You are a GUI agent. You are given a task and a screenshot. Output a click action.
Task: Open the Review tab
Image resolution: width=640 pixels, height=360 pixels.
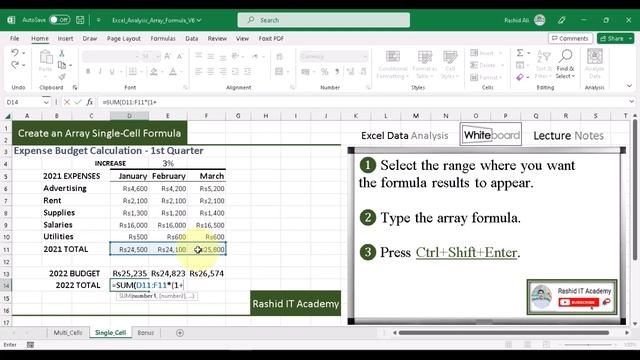[x=217, y=38]
